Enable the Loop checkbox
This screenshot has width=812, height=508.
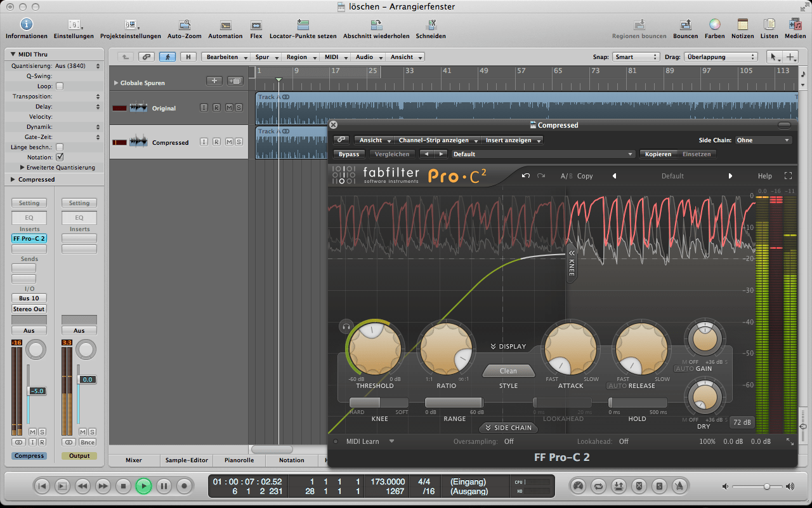click(60, 86)
